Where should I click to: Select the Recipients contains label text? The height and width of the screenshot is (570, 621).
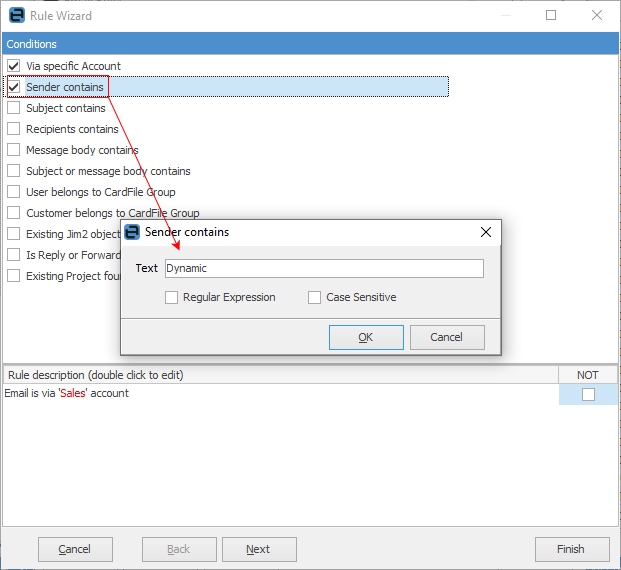(x=72, y=129)
